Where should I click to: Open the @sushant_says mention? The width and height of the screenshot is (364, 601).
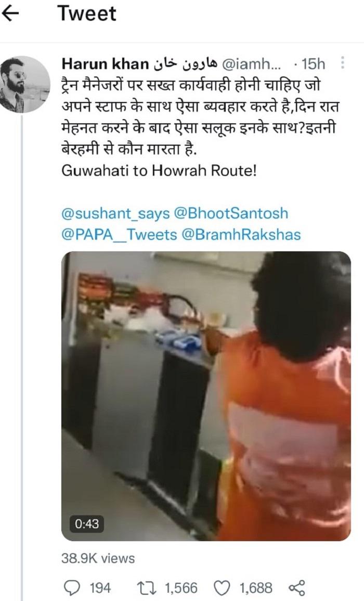(x=115, y=213)
